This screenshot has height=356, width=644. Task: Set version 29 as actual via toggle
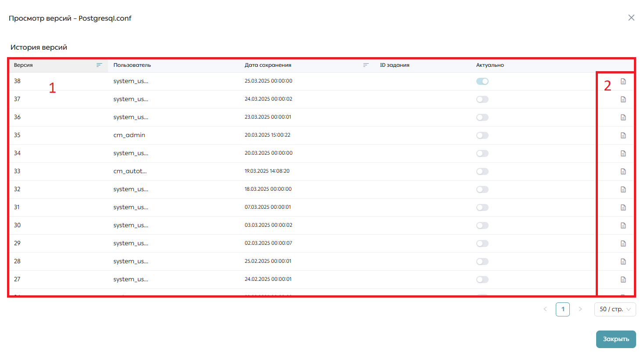(482, 243)
